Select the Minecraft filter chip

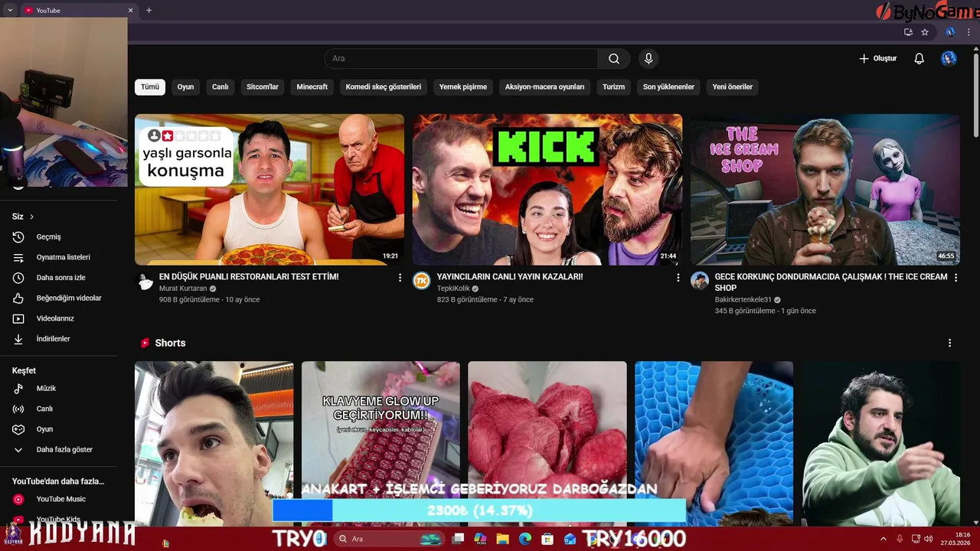pyautogui.click(x=312, y=87)
